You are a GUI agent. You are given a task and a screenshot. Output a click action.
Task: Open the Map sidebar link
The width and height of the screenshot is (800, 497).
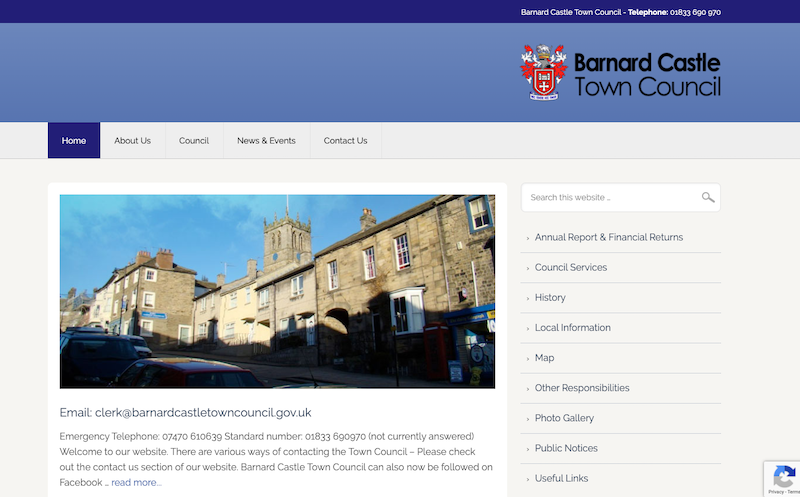tap(544, 358)
